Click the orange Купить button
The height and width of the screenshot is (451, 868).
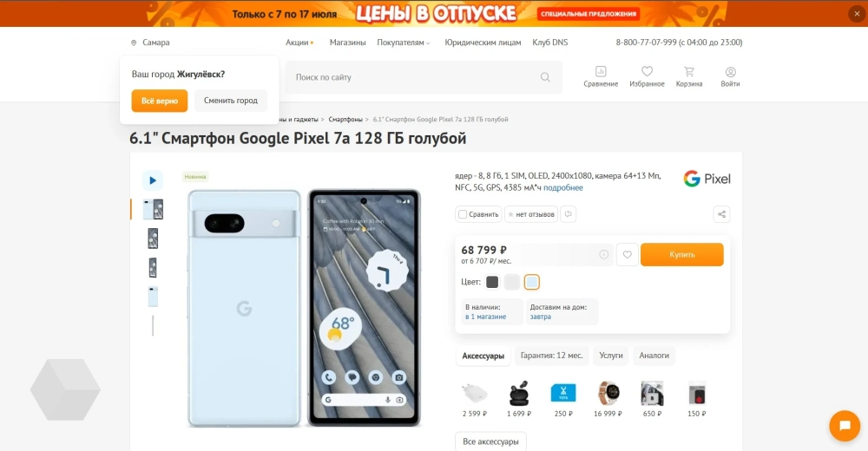tap(682, 254)
